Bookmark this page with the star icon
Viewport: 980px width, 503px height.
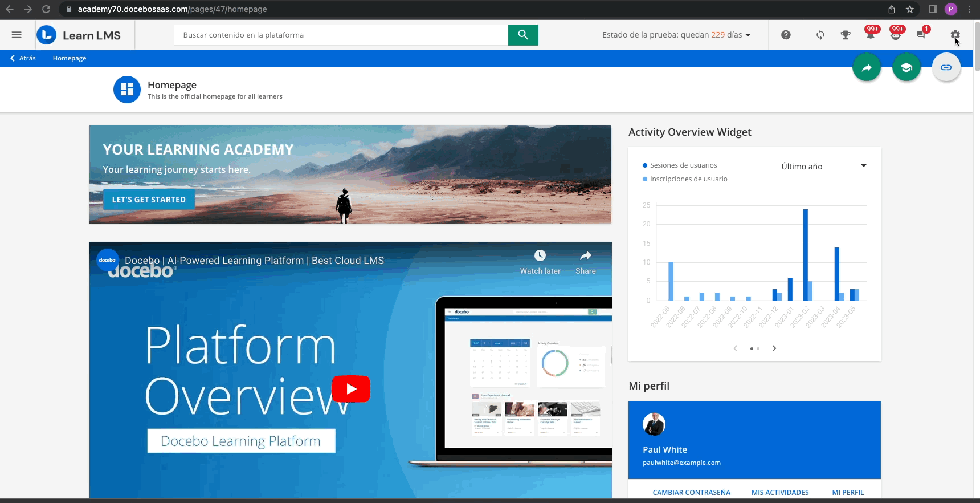click(x=910, y=9)
